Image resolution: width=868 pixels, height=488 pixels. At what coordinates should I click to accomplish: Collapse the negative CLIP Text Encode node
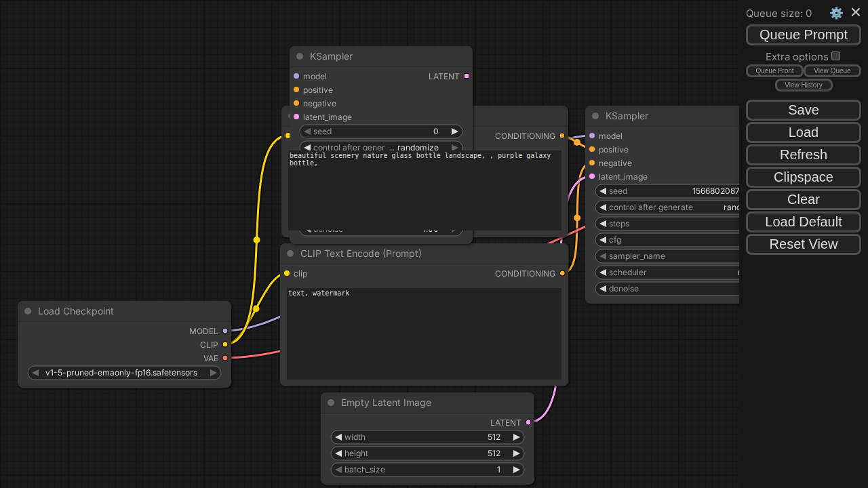290,253
